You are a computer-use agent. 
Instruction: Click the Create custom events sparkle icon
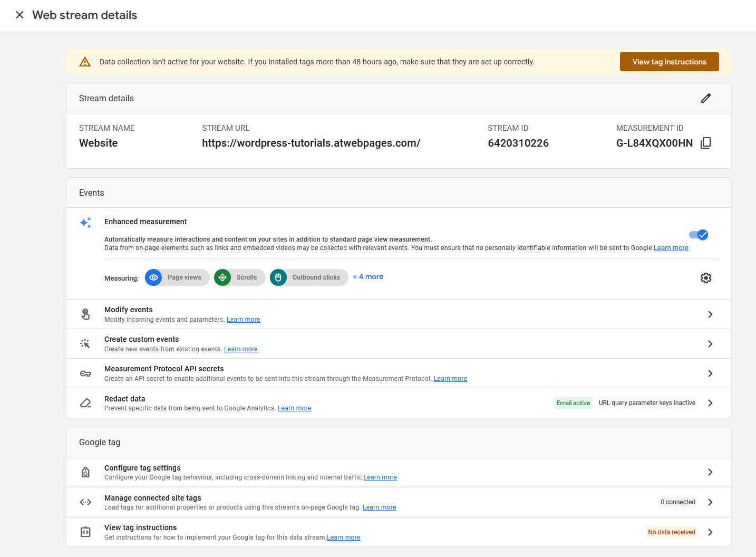(85, 343)
